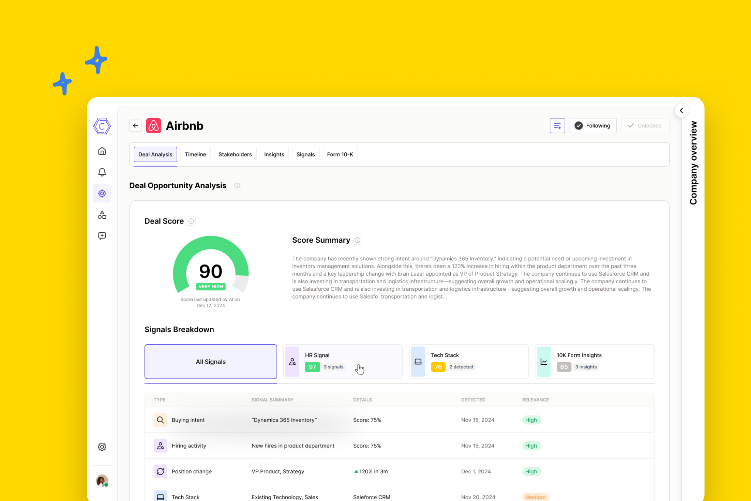Click info icon next to Deal Score
The height and width of the screenshot is (501, 751).
[x=192, y=221]
